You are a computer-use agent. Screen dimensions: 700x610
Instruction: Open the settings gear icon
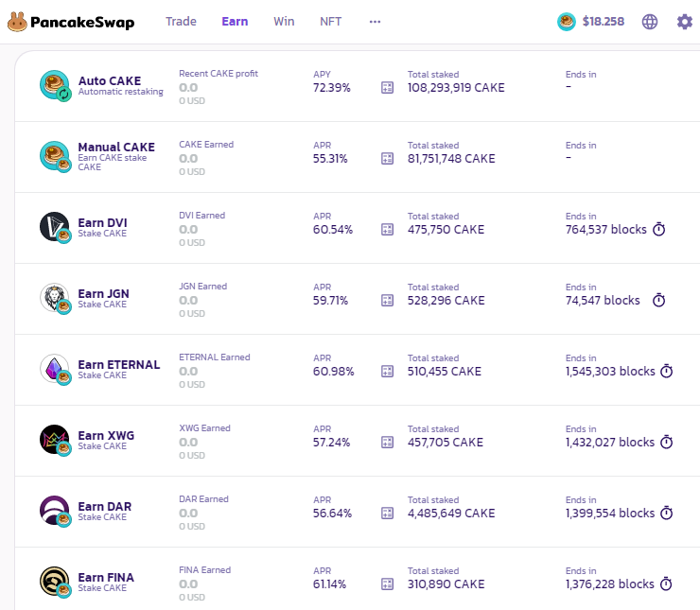685,22
